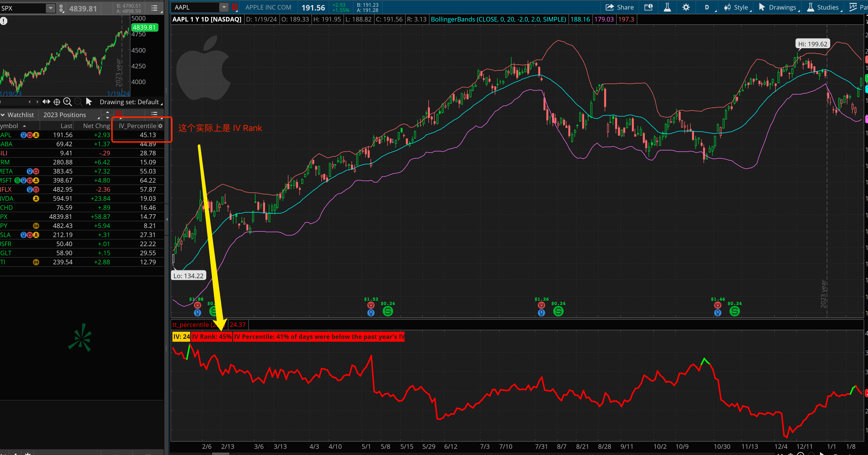Click the Hi: 199.62 price bubble
The width and height of the screenshot is (868, 455).
point(812,44)
